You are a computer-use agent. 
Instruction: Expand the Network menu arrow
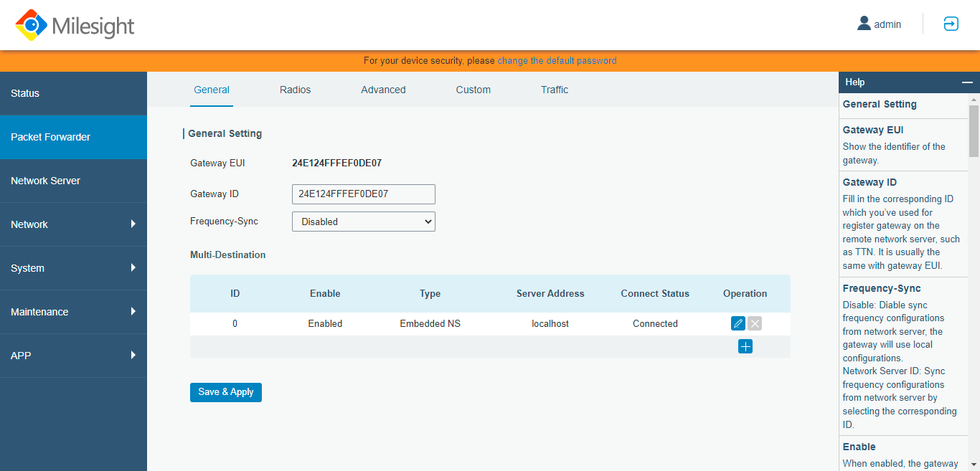[x=133, y=224]
